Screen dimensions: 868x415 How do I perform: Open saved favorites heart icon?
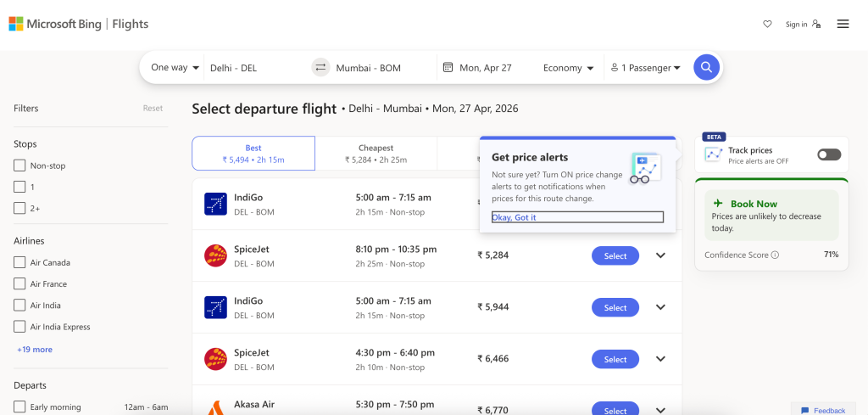click(x=767, y=24)
